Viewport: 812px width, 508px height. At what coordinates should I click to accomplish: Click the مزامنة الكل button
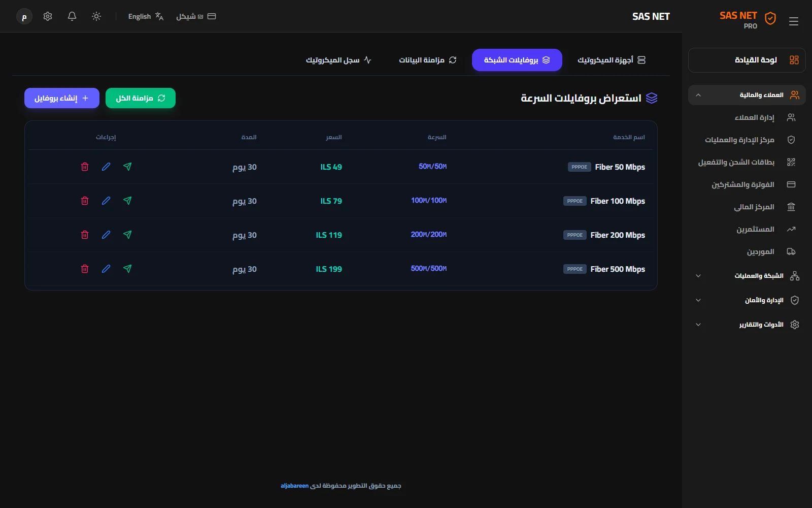point(141,98)
